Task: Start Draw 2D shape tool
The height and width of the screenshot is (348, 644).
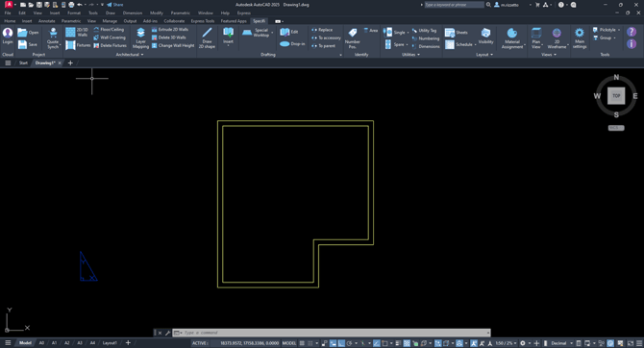Action: [x=207, y=38]
